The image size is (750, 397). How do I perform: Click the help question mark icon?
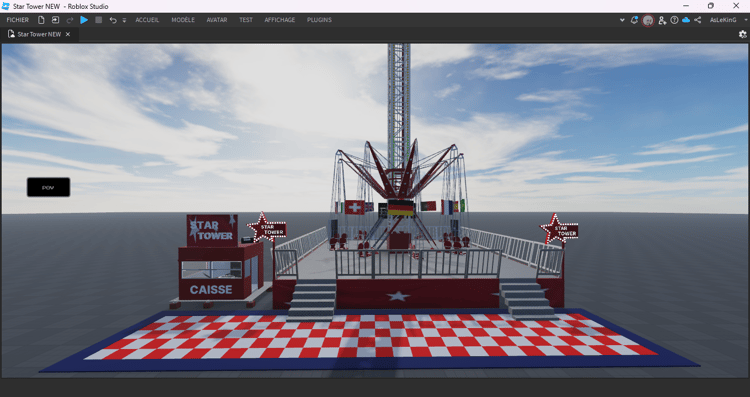point(674,20)
